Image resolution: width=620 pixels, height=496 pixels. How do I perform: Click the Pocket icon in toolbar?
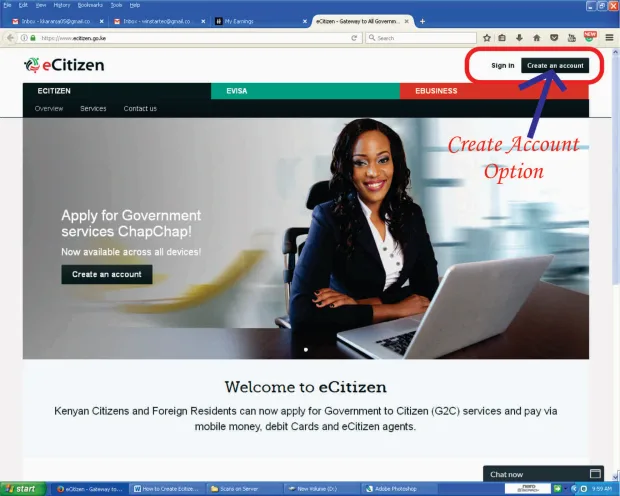(554, 38)
